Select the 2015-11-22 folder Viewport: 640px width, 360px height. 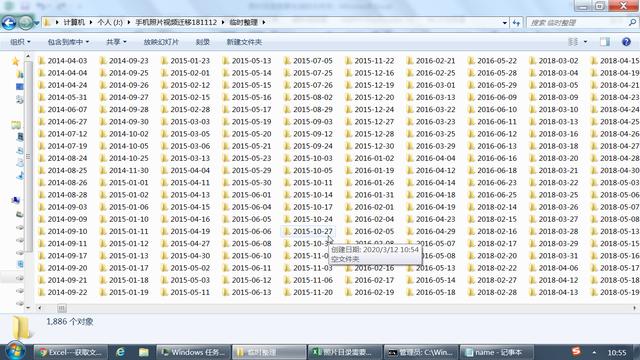pyautogui.click(x=369, y=61)
